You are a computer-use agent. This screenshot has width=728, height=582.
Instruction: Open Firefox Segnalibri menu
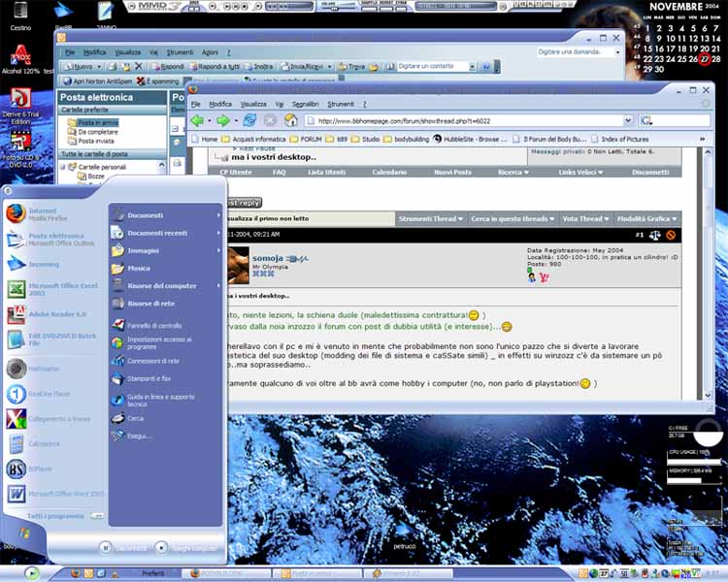(305, 104)
